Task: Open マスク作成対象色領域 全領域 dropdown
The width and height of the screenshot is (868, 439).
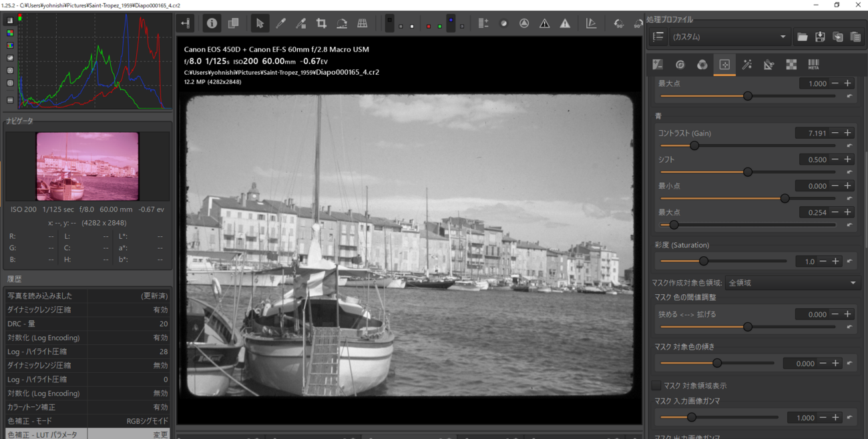Action: coord(793,283)
